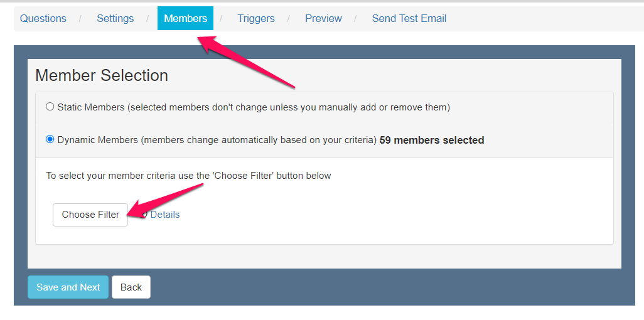Select the highlighted Members tab
This screenshot has height=320, width=644.
[185, 18]
